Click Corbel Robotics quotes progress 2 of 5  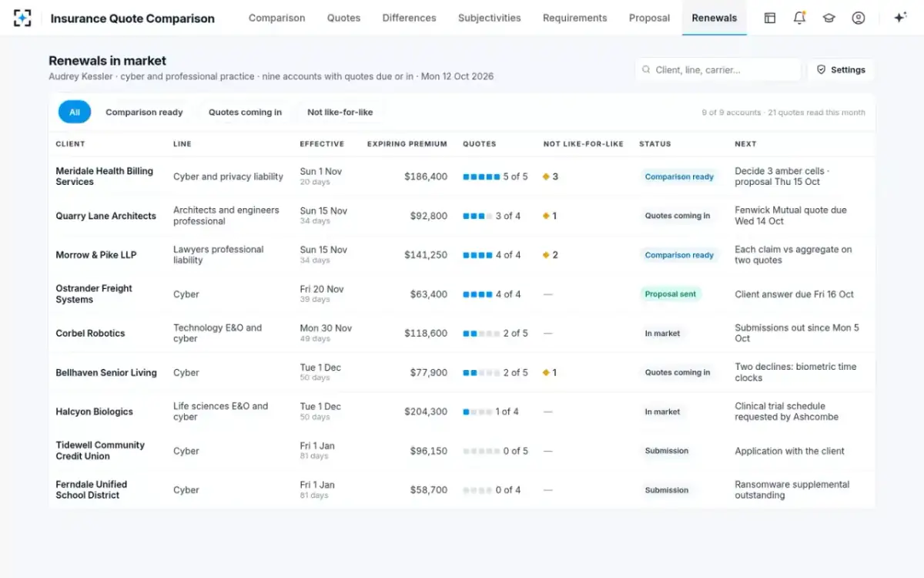coord(495,334)
